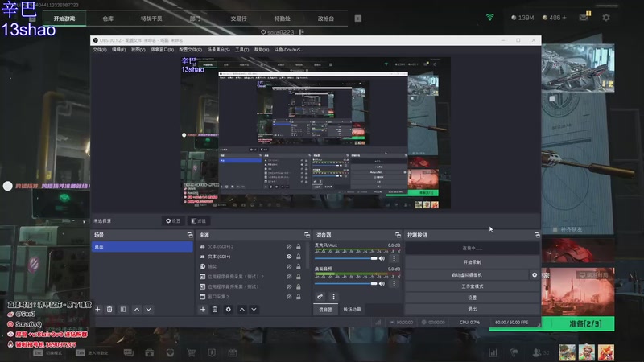Screen dimensions: 644x362
Task: Move scene up with arrow icon
Action: (137, 310)
